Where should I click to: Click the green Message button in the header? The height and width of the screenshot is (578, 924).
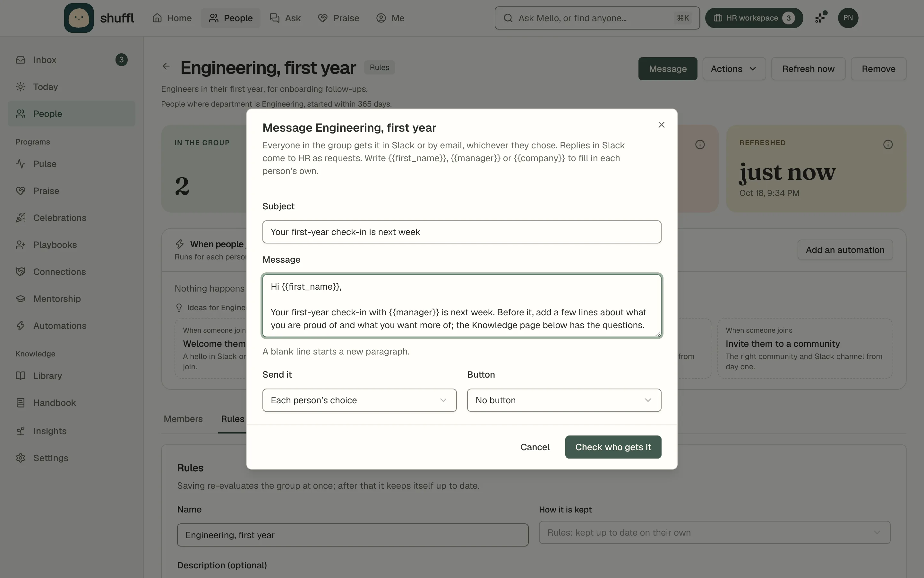[x=667, y=69]
